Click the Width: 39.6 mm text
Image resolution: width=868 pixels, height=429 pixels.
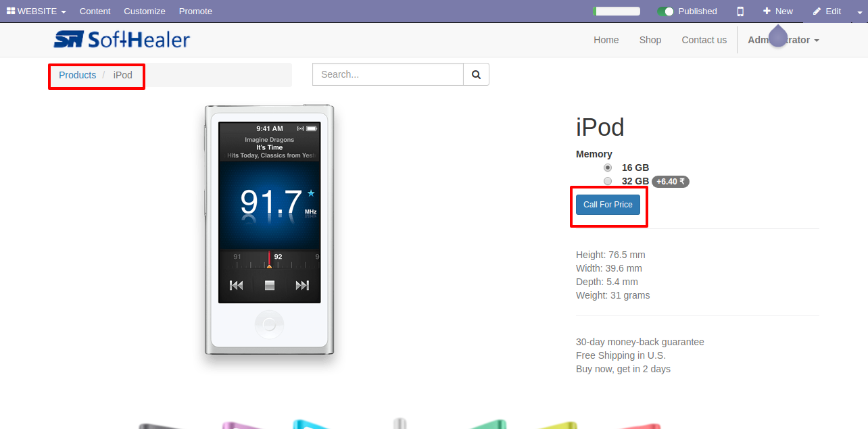[609, 268]
